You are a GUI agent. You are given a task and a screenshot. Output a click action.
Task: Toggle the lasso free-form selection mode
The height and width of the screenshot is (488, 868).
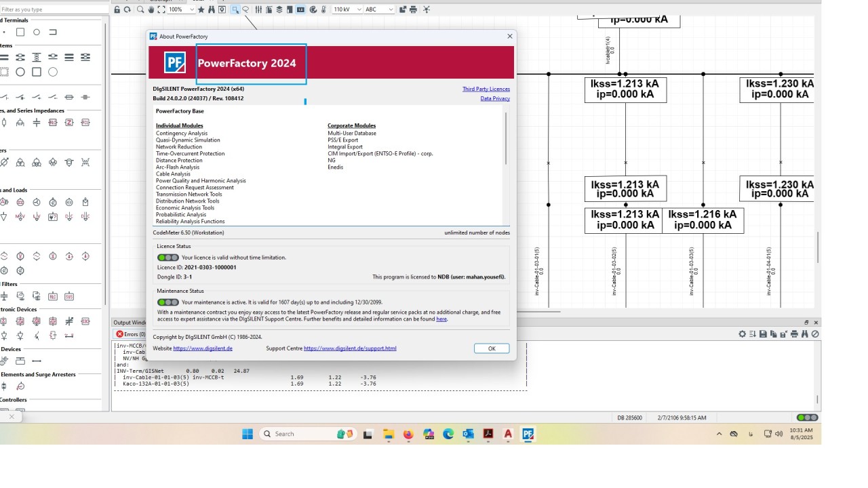tap(245, 9)
